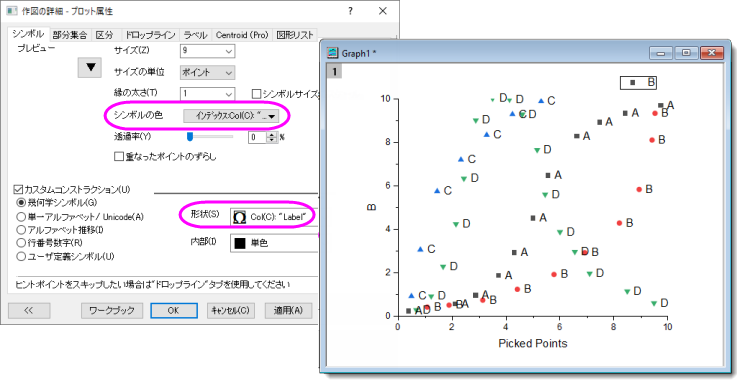Select アルファベット推移 radio button
Image resolution: width=737 pixels, height=380 pixels.
(21, 230)
